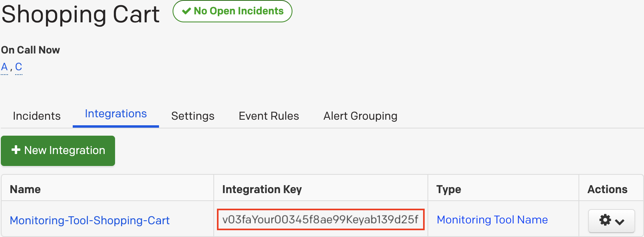Click the No Open Incidents status badge
This screenshot has height=237, width=644.
pyautogui.click(x=232, y=11)
